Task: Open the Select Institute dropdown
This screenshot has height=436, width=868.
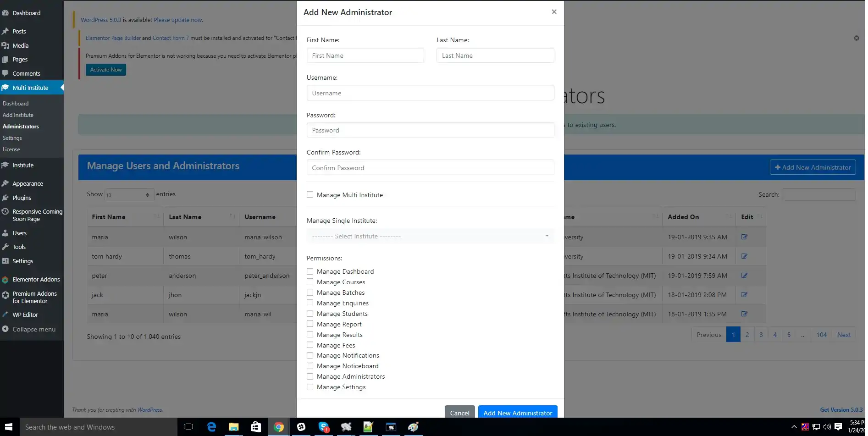Action: 430,236
